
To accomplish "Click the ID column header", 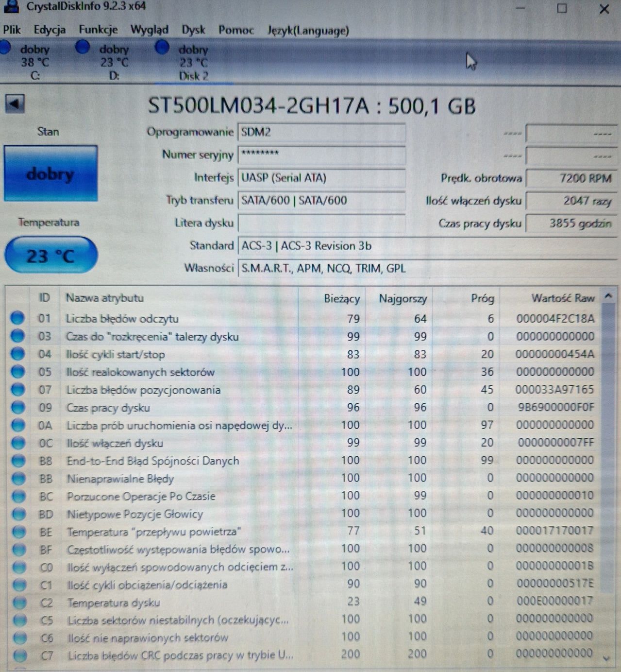I will coord(44,298).
